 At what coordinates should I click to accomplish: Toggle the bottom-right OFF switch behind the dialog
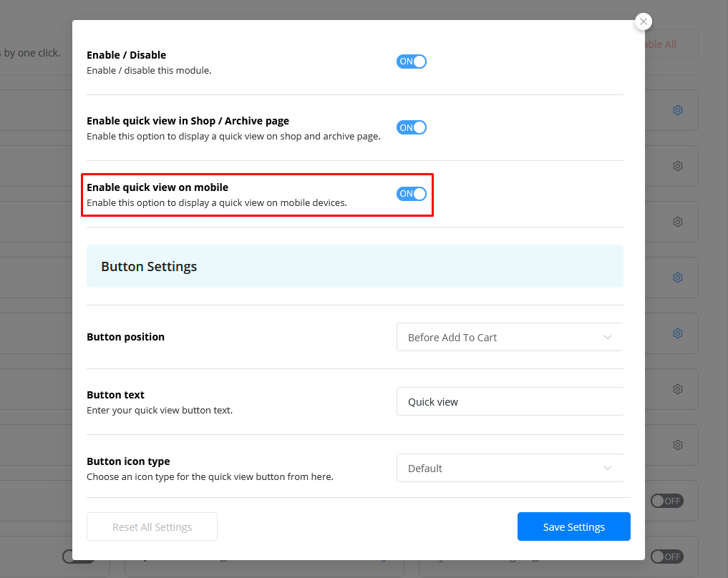[x=666, y=557]
